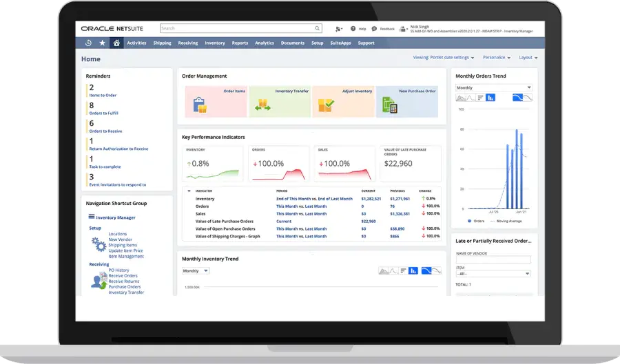Click the Feedback speech bubble icon

point(374,29)
